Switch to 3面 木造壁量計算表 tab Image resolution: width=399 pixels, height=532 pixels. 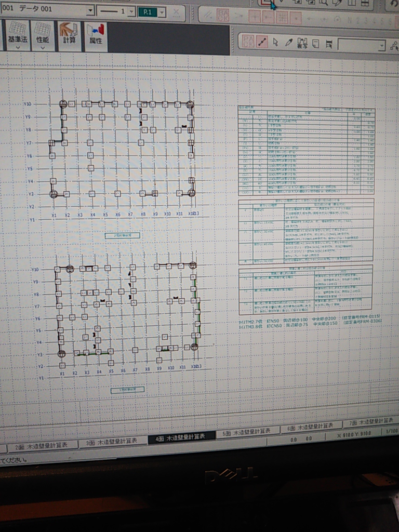pyautogui.click(x=112, y=442)
